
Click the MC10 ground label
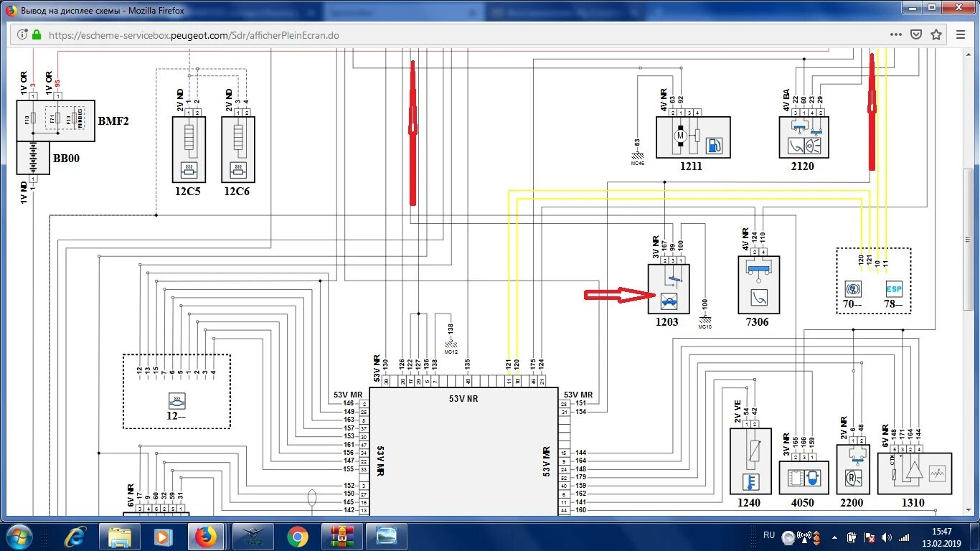[705, 326]
